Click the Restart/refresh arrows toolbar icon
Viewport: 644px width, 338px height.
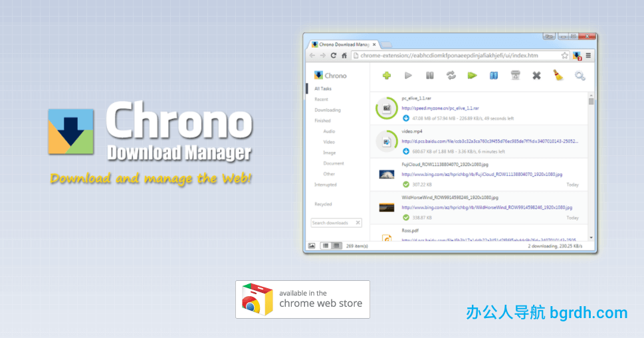click(x=451, y=76)
